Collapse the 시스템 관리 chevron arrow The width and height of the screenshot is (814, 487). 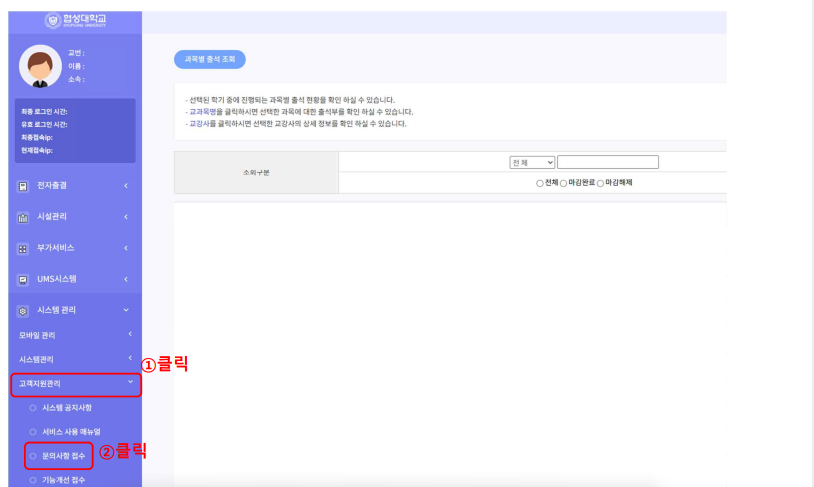tap(126, 310)
